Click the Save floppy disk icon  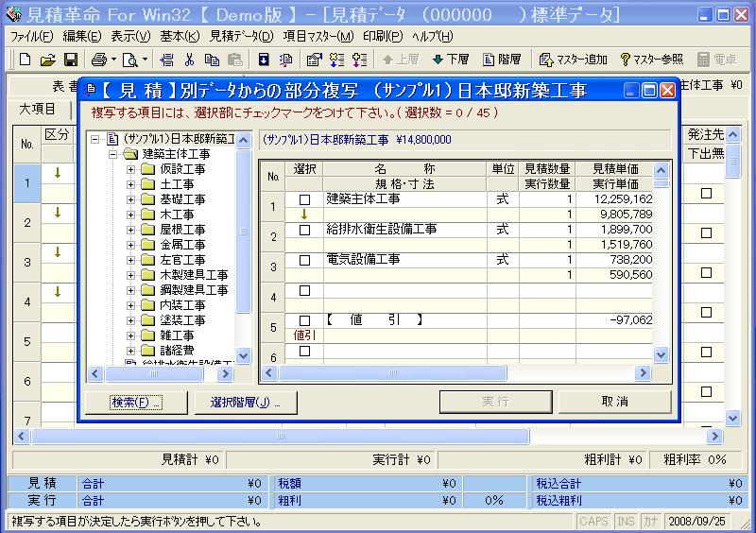point(71,60)
